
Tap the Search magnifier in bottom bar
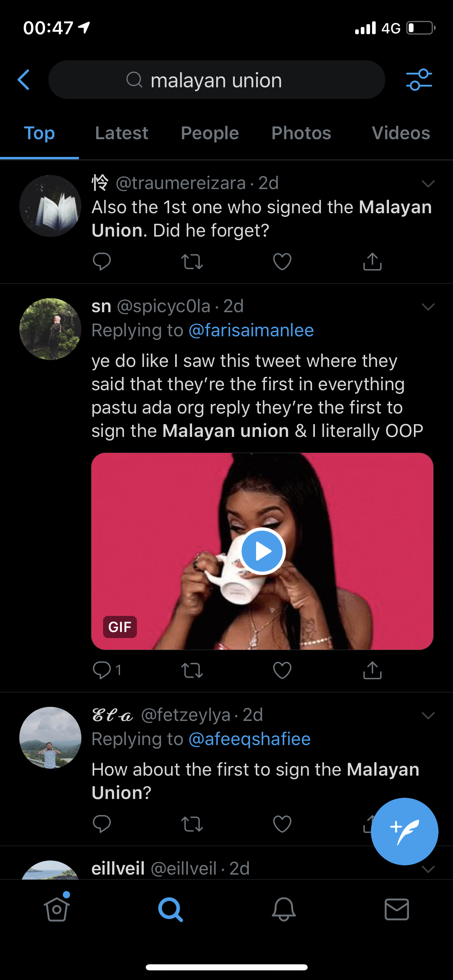pos(170,909)
